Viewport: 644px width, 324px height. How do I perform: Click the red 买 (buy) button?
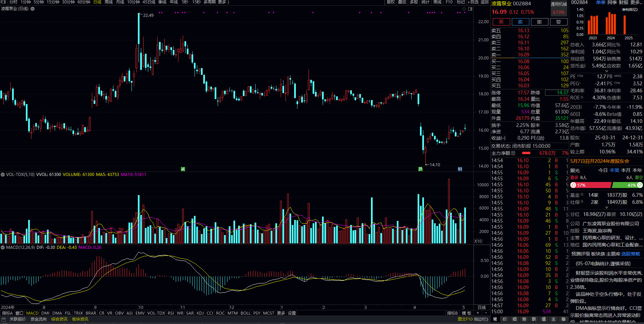pos(501,22)
